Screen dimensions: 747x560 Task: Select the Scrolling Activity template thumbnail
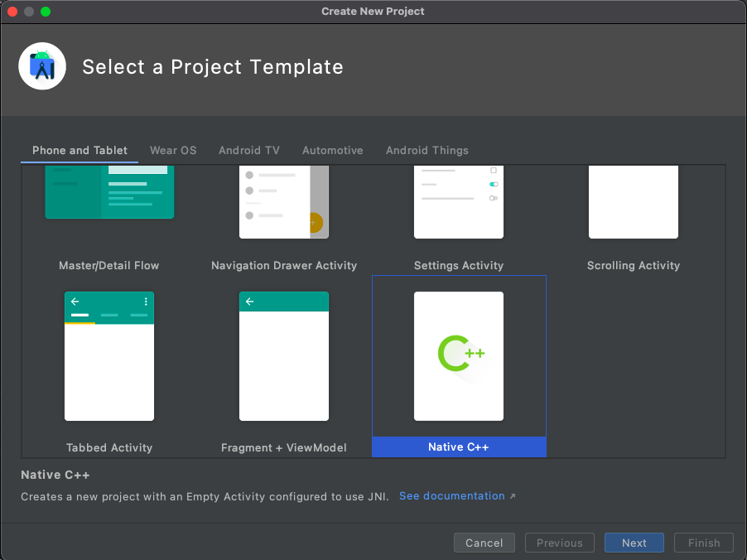coord(634,202)
